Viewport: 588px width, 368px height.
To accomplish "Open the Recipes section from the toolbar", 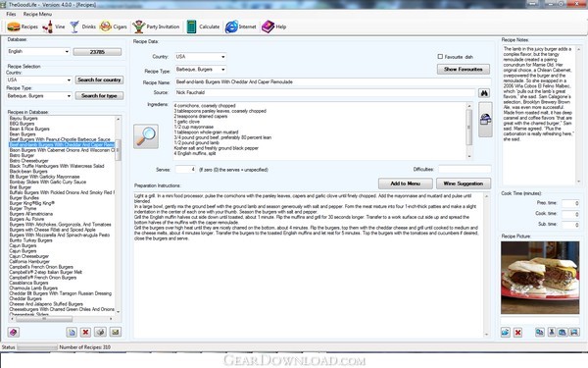I will pyautogui.click(x=23, y=26).
